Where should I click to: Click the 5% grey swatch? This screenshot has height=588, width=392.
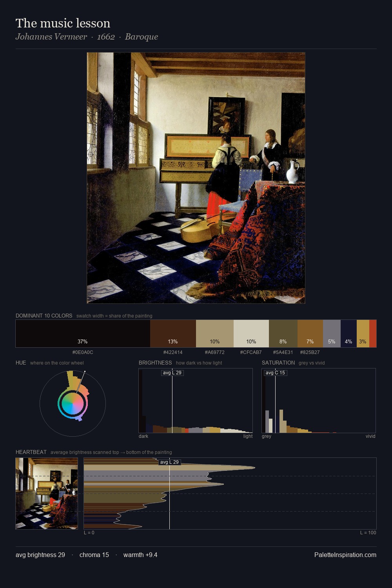click(332, 334)
